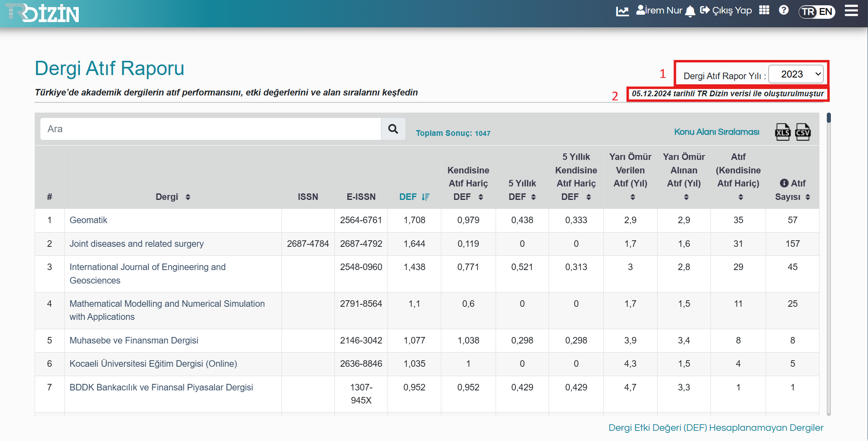Screen dimensions: 868x441
Task: Click the statistics chart icon in header
Action: pyautogui.click(x=622, y=11)
